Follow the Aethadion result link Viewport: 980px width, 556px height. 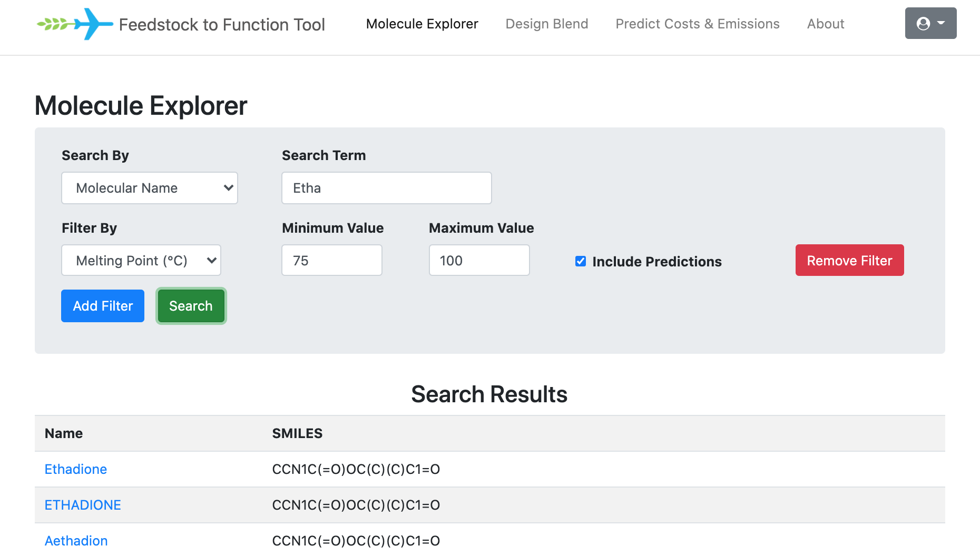(x=76, y=541)
